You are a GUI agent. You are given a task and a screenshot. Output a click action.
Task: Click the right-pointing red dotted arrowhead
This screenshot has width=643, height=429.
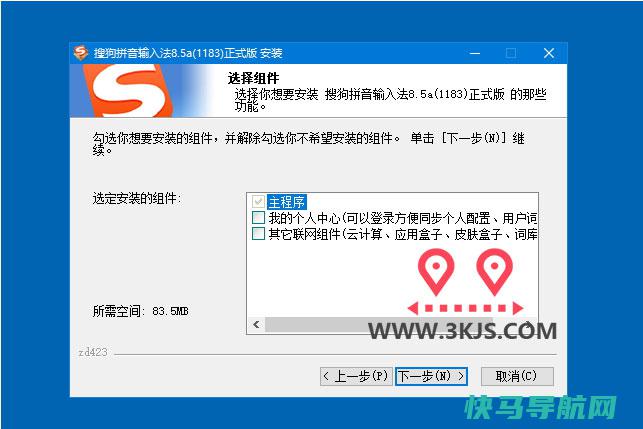tap(518, 308)
